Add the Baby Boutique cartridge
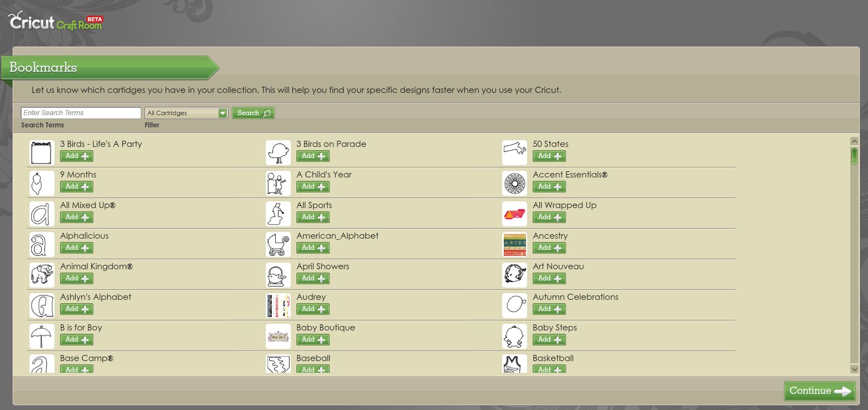868x410 pixels. (313, 340)
